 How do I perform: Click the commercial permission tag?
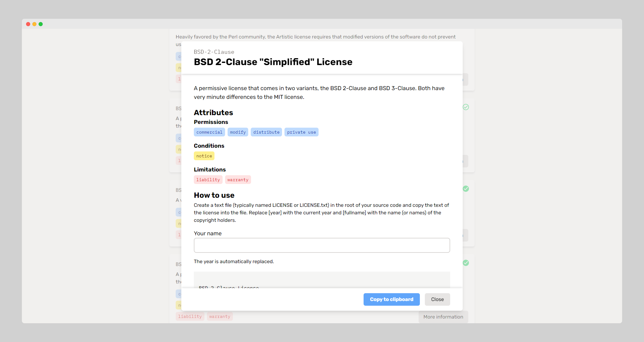point(209,132)
